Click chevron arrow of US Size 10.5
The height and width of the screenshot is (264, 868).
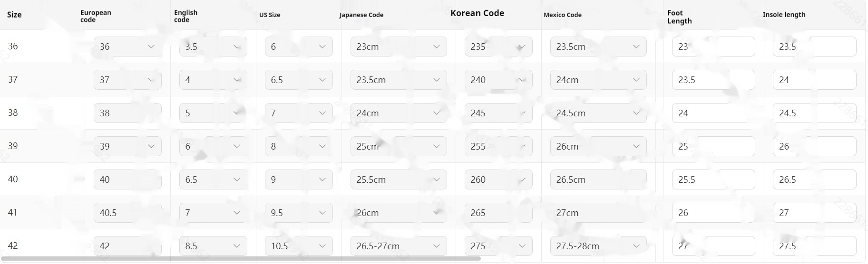click(x=322, y=246)
